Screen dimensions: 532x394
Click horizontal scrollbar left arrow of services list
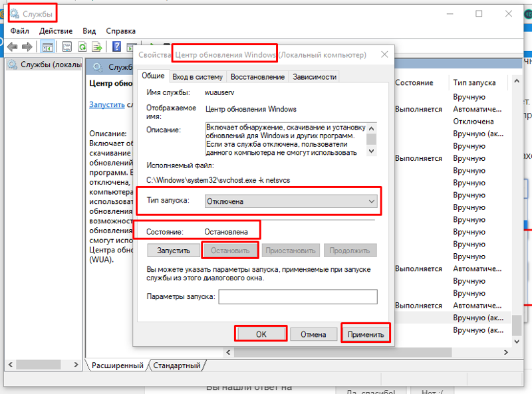(228, 352)
